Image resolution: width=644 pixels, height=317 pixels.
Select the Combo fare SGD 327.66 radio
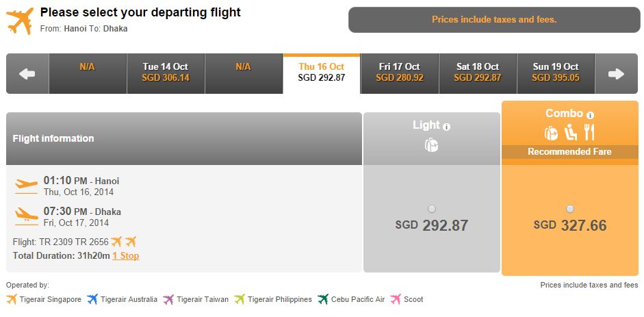point(569,210)
